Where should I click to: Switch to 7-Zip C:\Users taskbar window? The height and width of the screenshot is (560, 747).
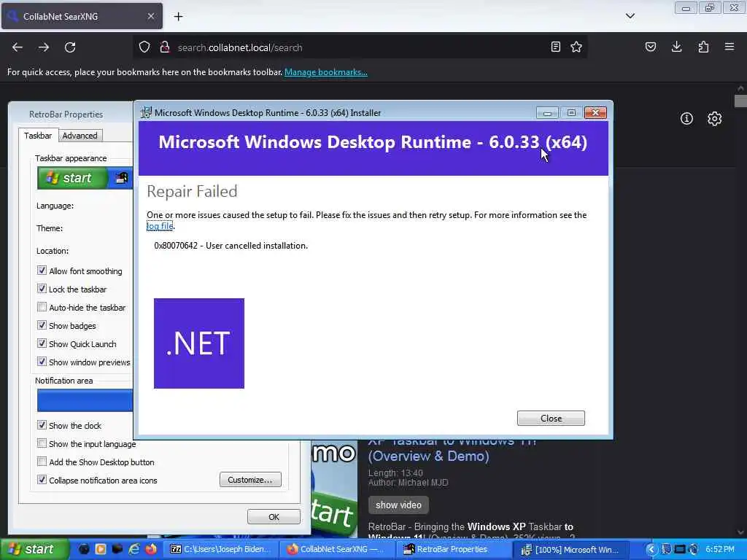coord(221,550)
